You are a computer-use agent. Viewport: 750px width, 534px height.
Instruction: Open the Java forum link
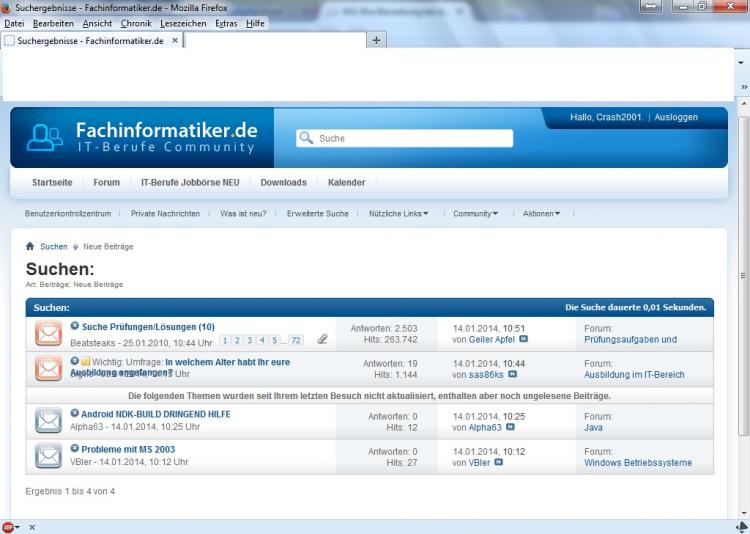593,427
